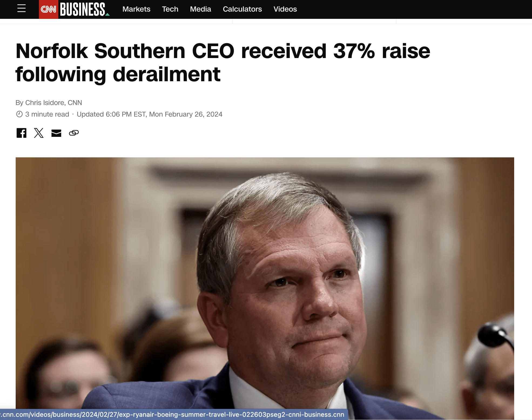Click the read-time clock icon
The image size is (532, 420).
coord(19,114)
